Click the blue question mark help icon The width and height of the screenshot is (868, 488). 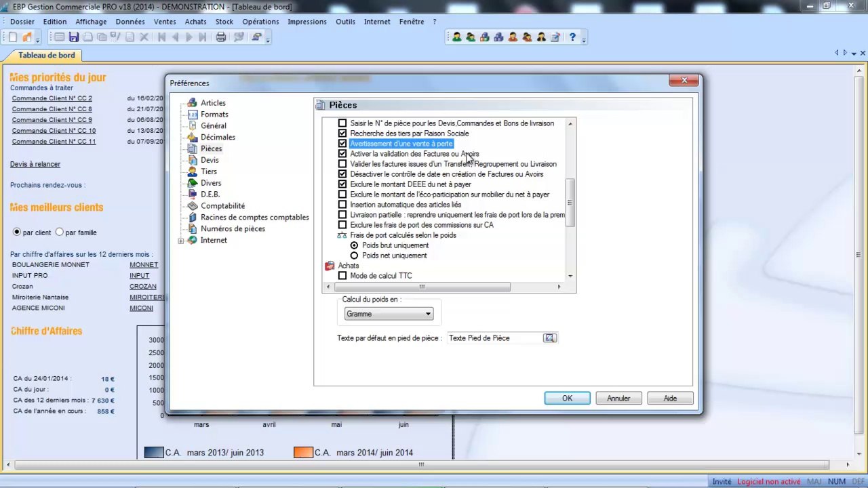point(572,37)
